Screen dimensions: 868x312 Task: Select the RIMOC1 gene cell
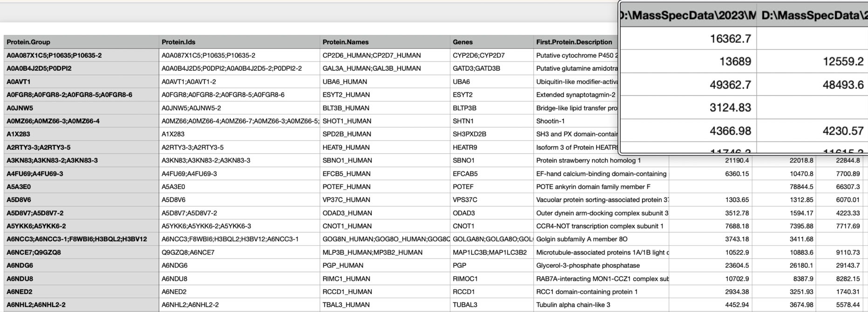click(x=465, y=279)
